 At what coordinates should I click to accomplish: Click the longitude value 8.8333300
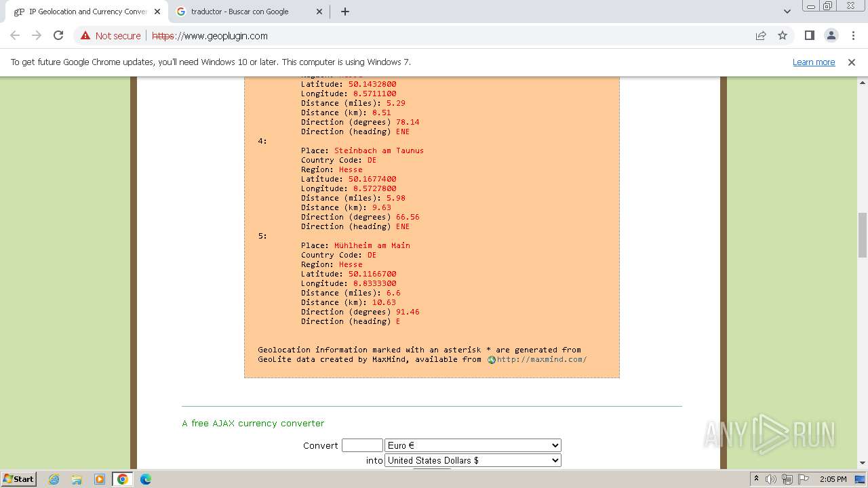tap(375, 283)
